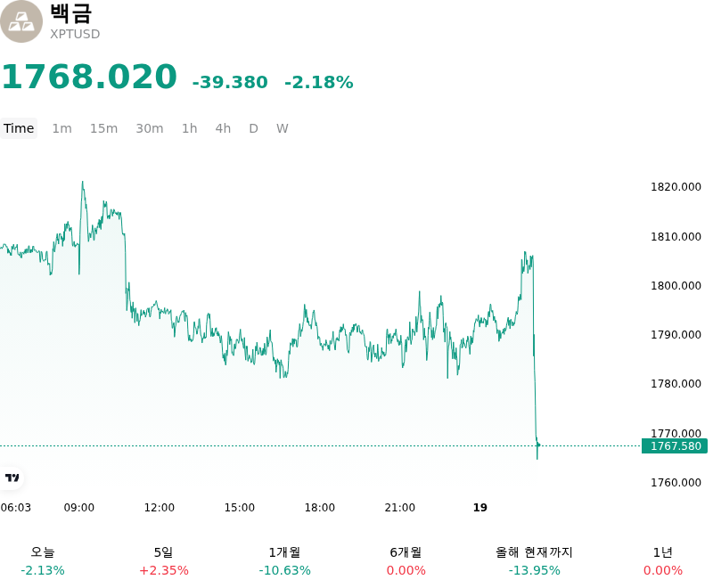Viewport: 713px width, 588px height.
Task: Select the D daily interval
Action: tap(254, 128)
